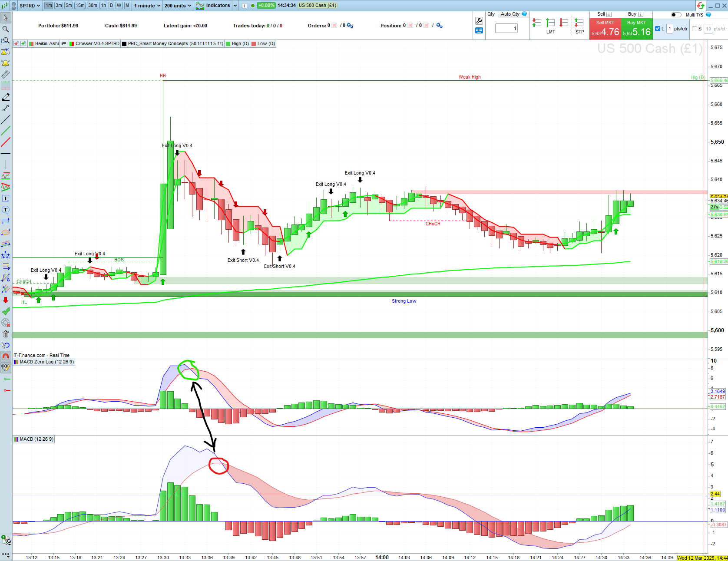Click the High (D) green color swatch
Image resolution: width=728 pixels, height=561 pixels.
click(x=228, y=43)
